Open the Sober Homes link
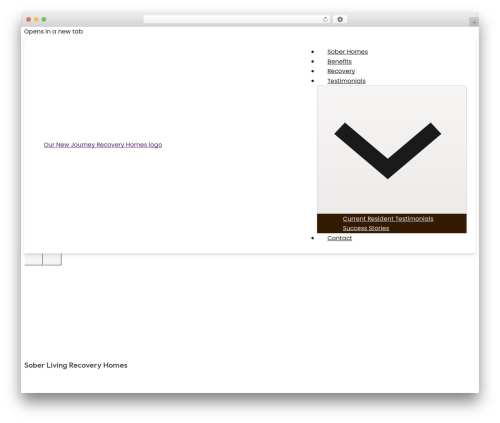Screen dimensions: 500x423 (347, 52)
